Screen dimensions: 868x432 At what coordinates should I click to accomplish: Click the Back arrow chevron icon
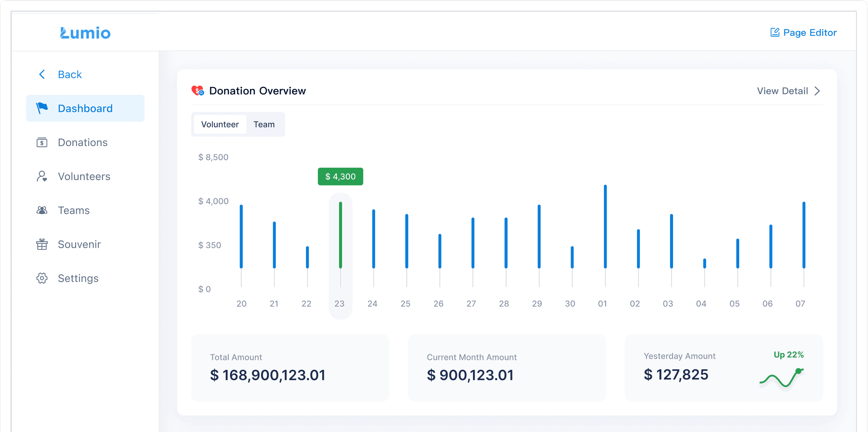click(x=42, y=75)
